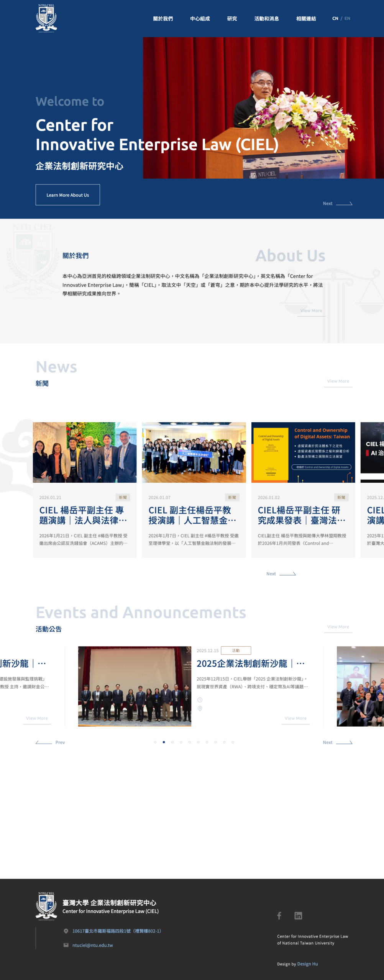This screenshot has width=384, height=980.
Task: Open 2025企業法制創新沙龍 event photo
Action: [135, 686]
